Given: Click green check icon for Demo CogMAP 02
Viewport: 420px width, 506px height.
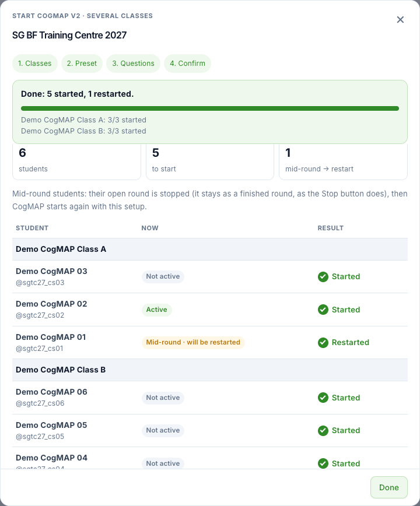Looking at the screenshot, I should pos(323,310).
